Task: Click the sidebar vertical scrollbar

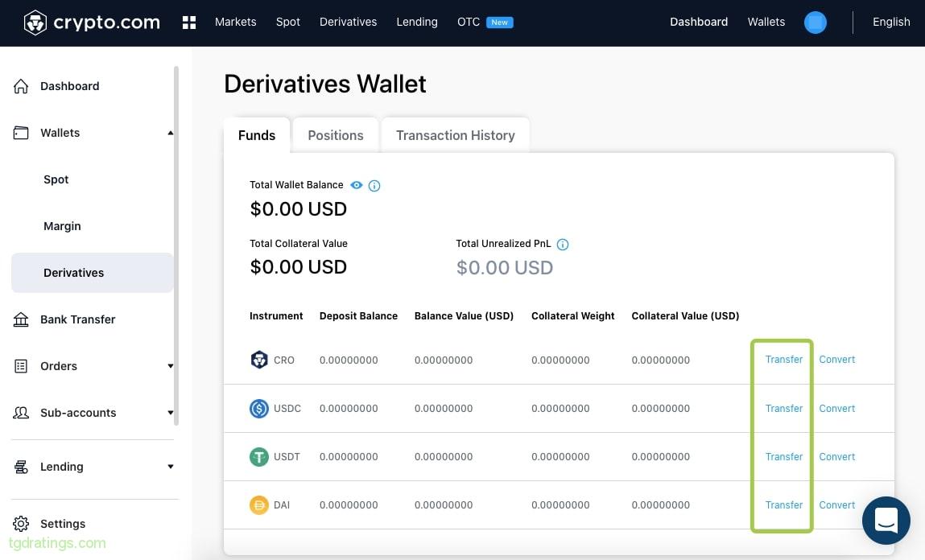Action: point(176,246)
